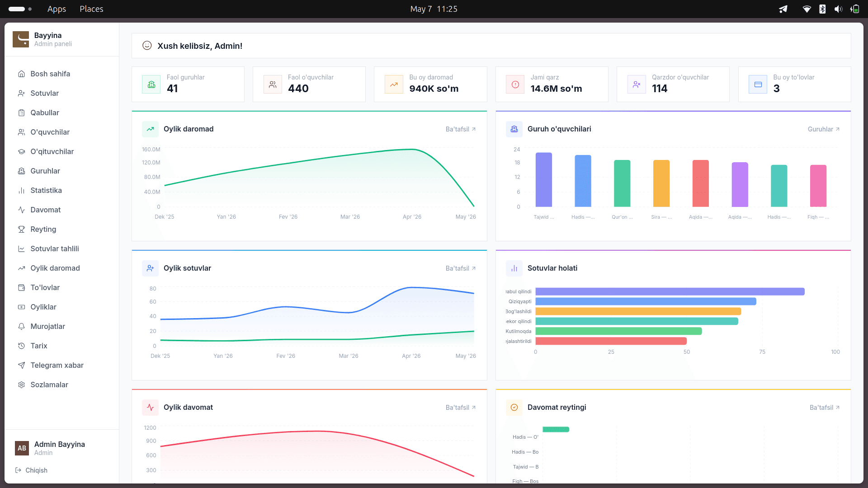
Task: Click the Kutilmoqda bar in Sotuvlar holati
Action: pos(618,331)
